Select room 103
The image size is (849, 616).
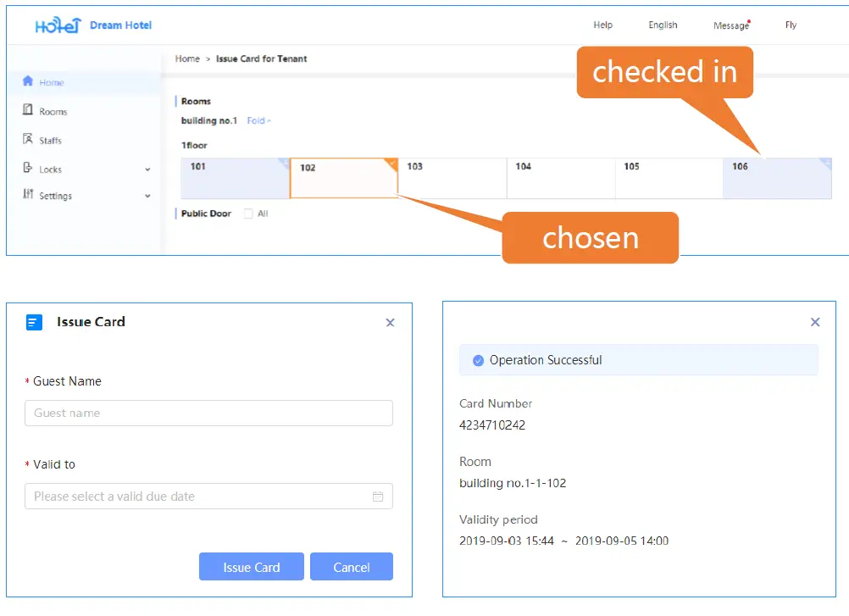pyautogui.click(x=452, y=178)
